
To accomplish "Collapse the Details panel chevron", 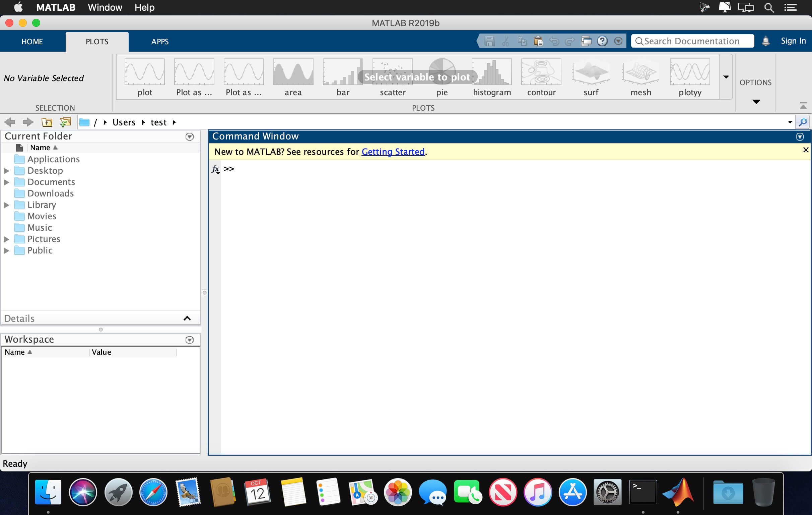I will (187, 318).
